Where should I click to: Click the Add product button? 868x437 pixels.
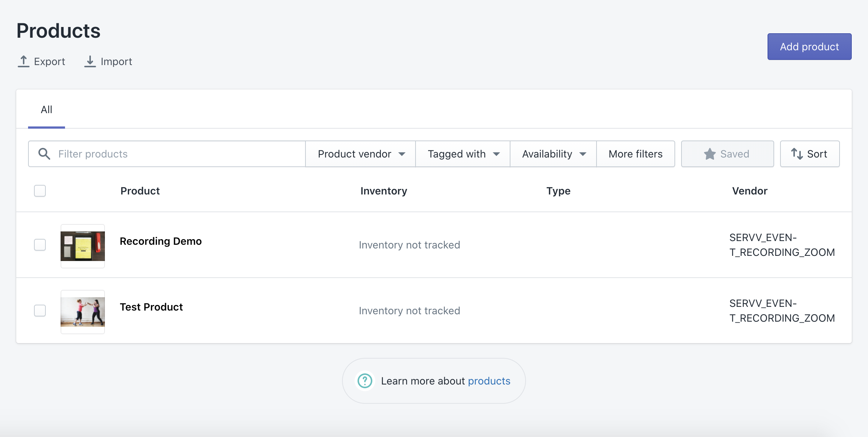pos(809,47)
